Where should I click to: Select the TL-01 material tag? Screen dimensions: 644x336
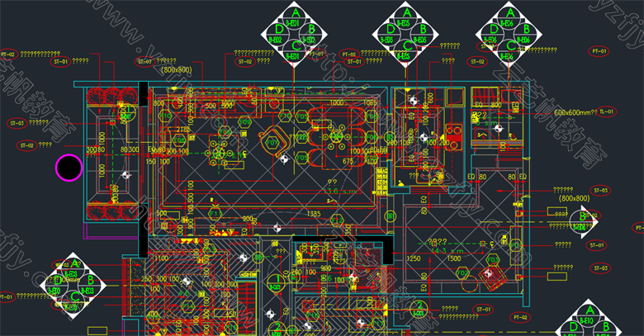pyautogui.click(x=606, y=111)
